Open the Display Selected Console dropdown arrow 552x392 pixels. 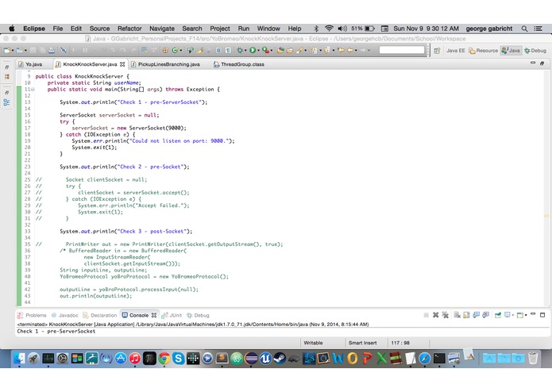click(513, 315)
